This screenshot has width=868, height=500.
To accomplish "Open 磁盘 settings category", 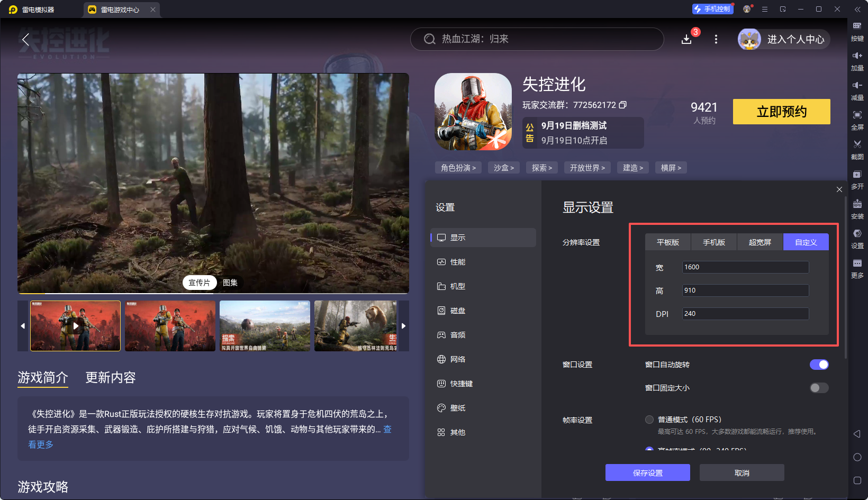I will click(483, 311).
